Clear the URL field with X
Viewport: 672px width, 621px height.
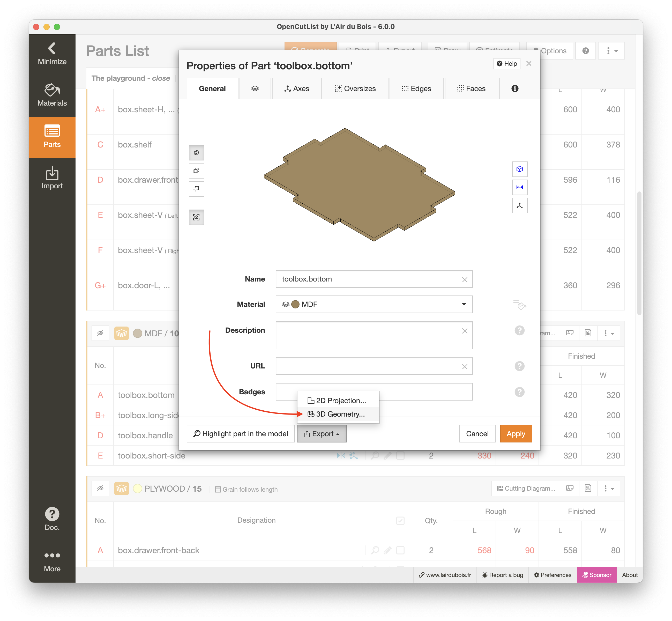[x=465, y=367]
